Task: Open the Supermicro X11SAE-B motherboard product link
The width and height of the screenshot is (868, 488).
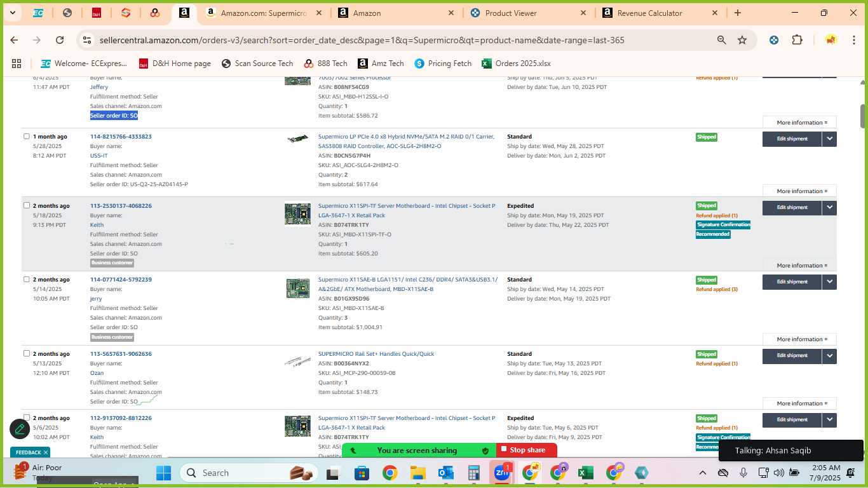Action: click(408, 284)
